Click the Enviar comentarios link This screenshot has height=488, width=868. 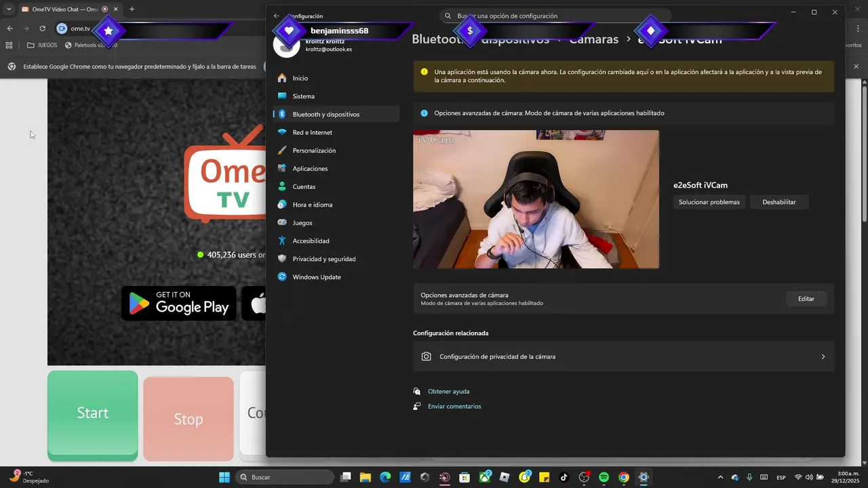pyautogui.click(x=454, y=407)
